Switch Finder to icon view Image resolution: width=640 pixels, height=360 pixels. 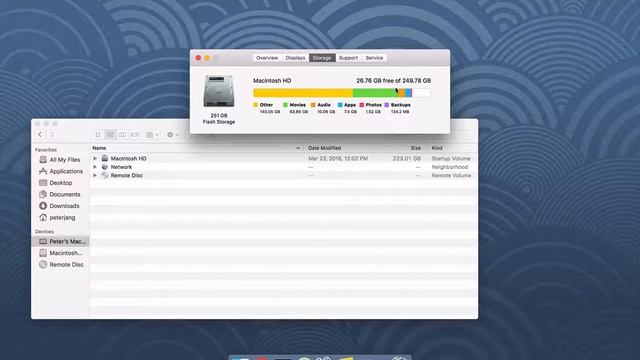click(x=98, y=135)
